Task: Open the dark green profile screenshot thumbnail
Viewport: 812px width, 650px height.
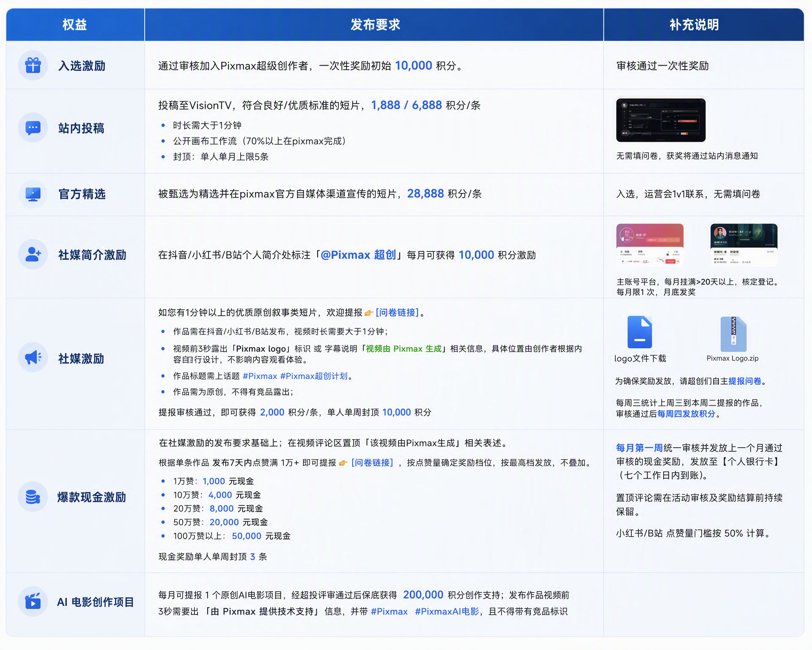Action: tap(744, 245)
